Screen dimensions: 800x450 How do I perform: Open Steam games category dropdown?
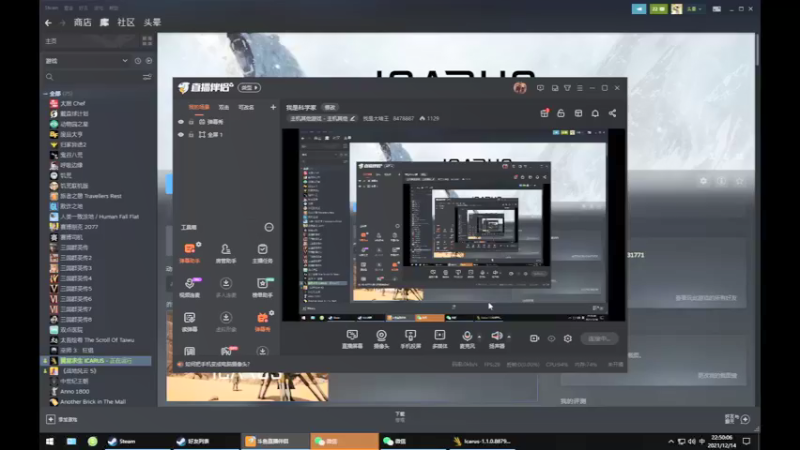coord(87,61)
